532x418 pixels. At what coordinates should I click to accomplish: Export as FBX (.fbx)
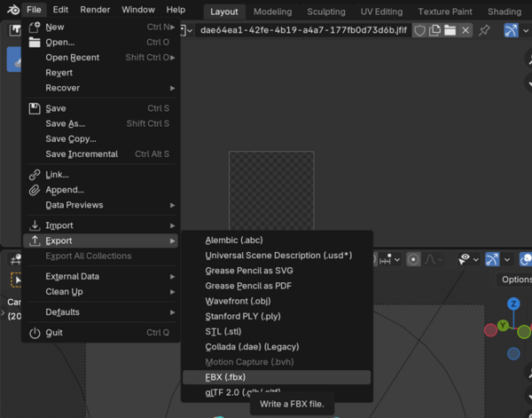coord(277,377)
